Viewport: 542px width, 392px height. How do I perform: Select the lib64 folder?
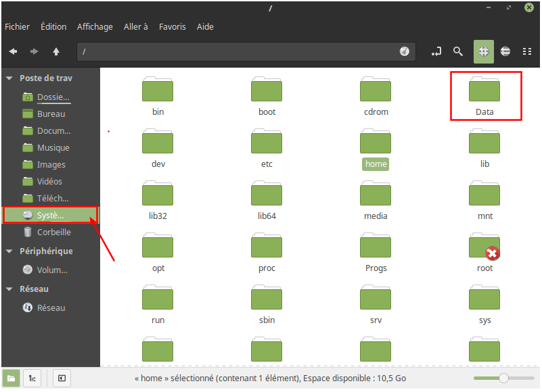[x=267, y=201]
